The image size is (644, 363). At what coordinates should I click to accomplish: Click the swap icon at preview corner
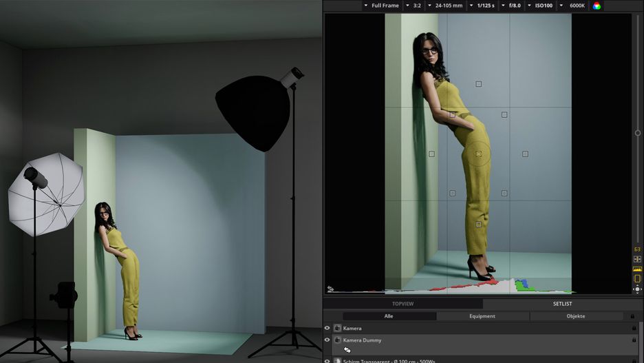click(x=330, y=289)
